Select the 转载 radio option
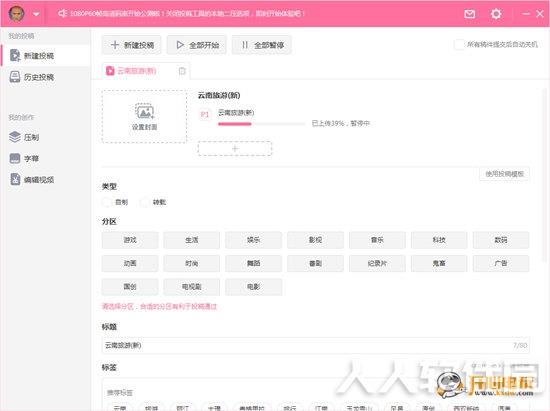Screen dimensions: 550x411 (144, 202)
